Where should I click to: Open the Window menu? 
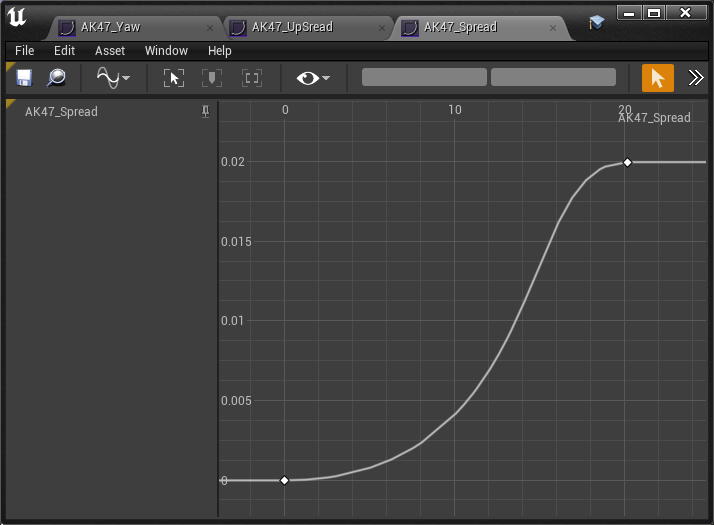tap(166, 51)
